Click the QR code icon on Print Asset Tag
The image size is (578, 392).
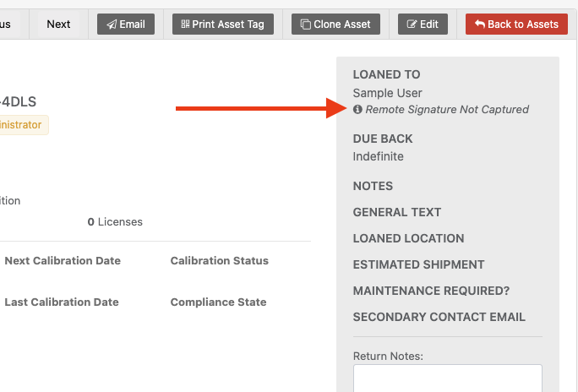point(185,24)
